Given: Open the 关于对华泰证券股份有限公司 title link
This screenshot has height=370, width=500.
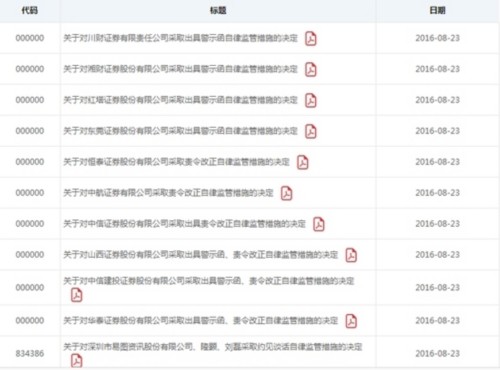Looking at the screenshot, I should pos(201,321).
